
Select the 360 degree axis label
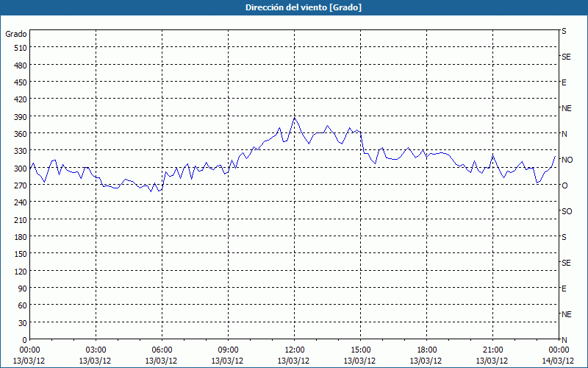click(x=21, y=134)
